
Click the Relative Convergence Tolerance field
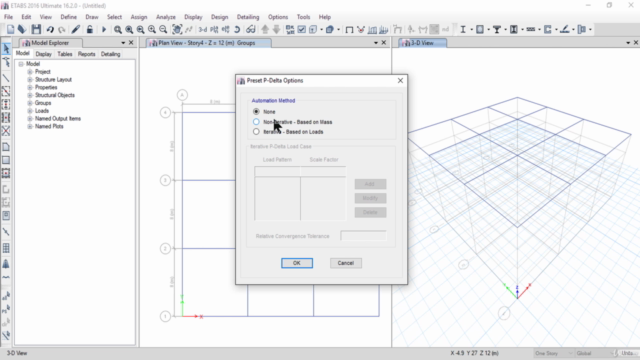(x=363, y=236)
